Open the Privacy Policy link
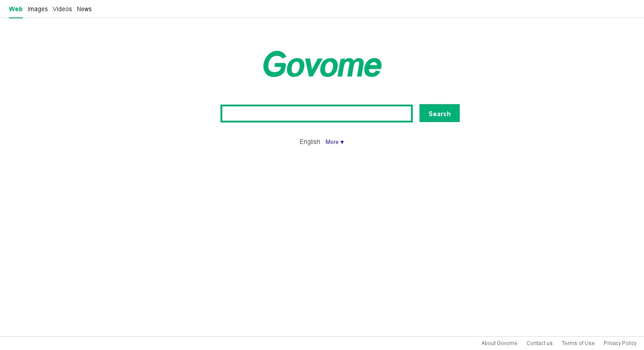644x350 pixels. pyautogui.click(x=620, y=343)
